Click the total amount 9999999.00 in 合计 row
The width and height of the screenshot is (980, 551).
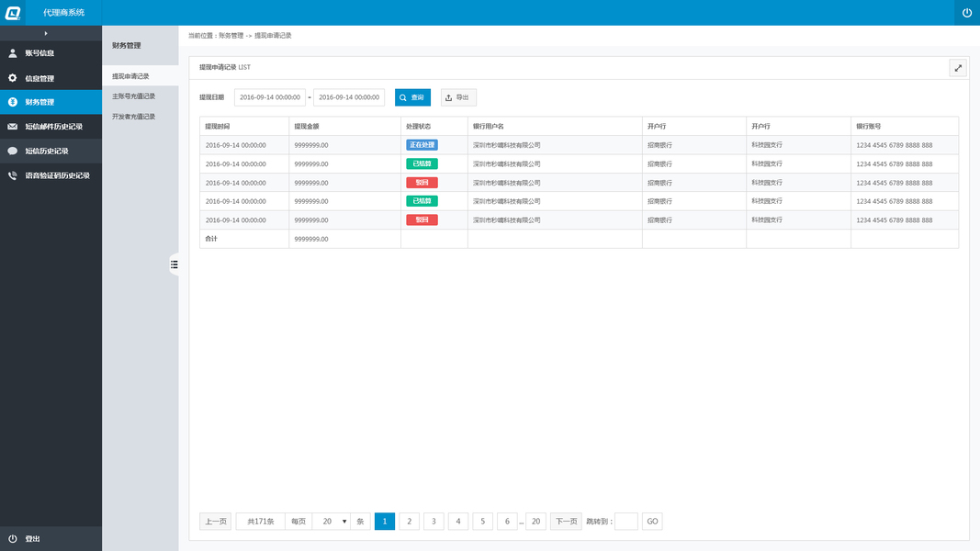point(311,239)
